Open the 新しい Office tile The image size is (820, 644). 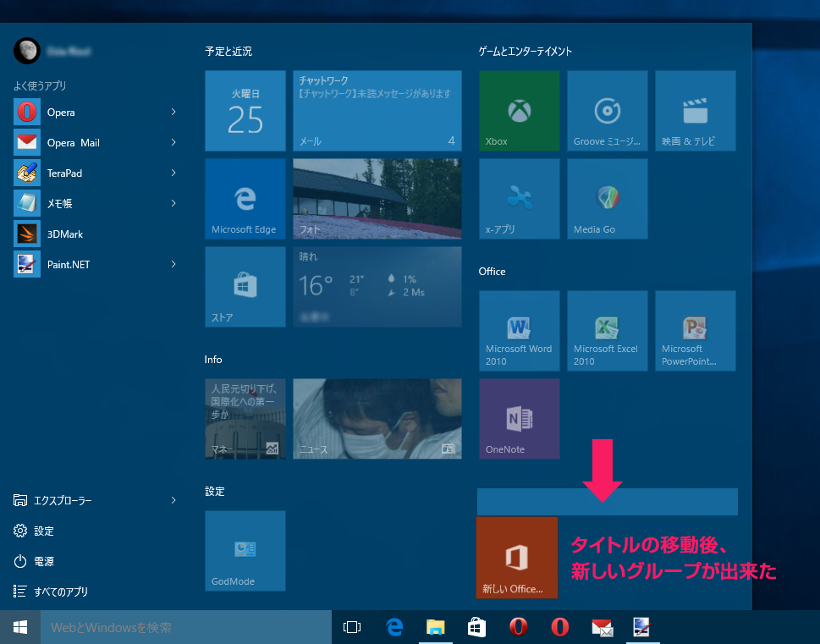pos(517,557)
